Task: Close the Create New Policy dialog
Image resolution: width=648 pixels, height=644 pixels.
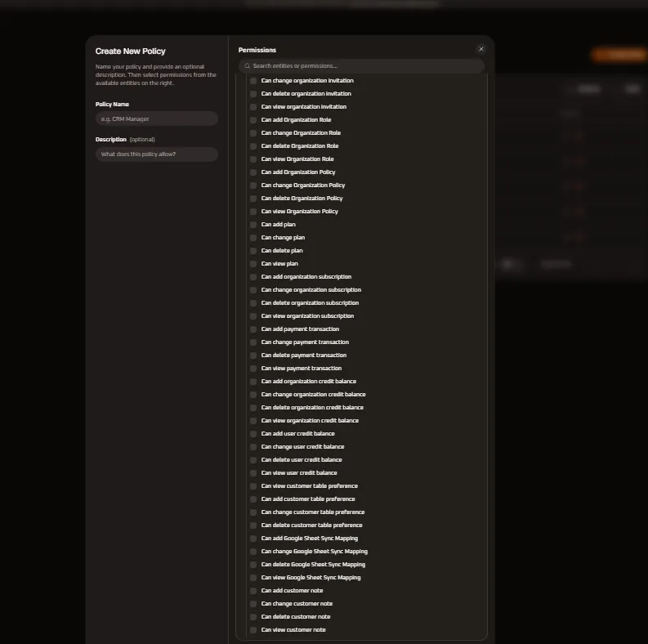Action: click(x=481, y=49)
